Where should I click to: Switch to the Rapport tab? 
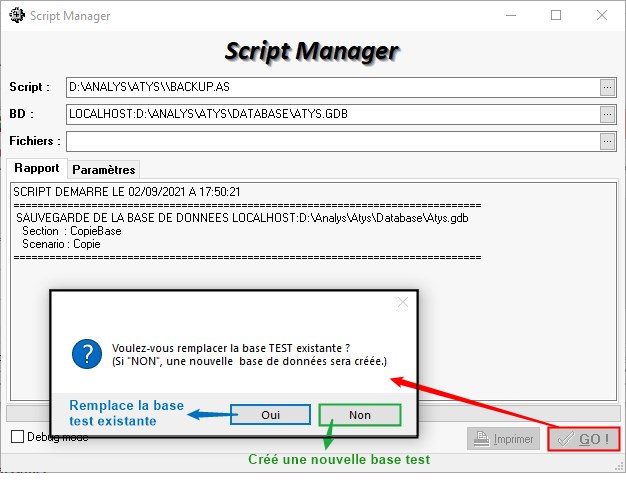[37, 169]
